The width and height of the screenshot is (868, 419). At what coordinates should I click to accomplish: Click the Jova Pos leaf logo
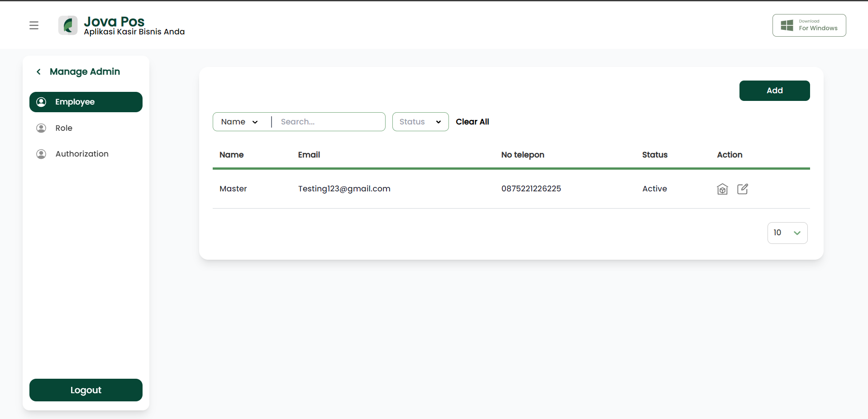[x=68, y=25]
